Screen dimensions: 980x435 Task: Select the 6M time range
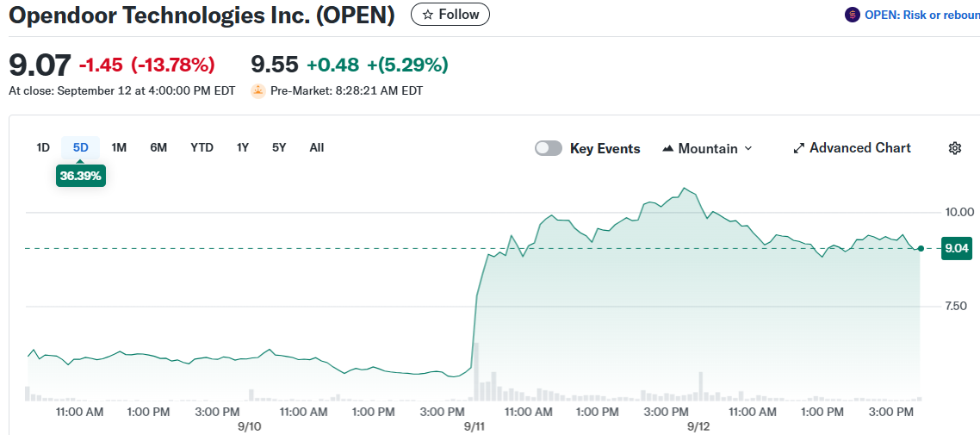point(158,147)
